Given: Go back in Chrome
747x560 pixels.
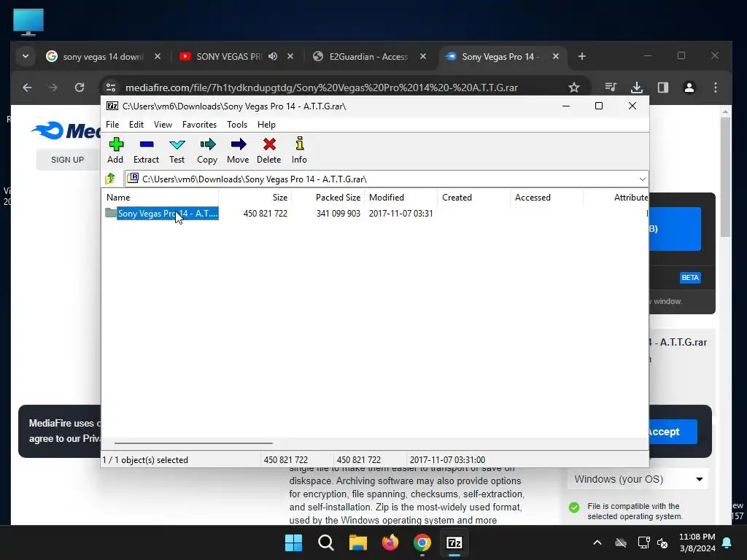Looking at the screenshot, I should click(27, 87).
